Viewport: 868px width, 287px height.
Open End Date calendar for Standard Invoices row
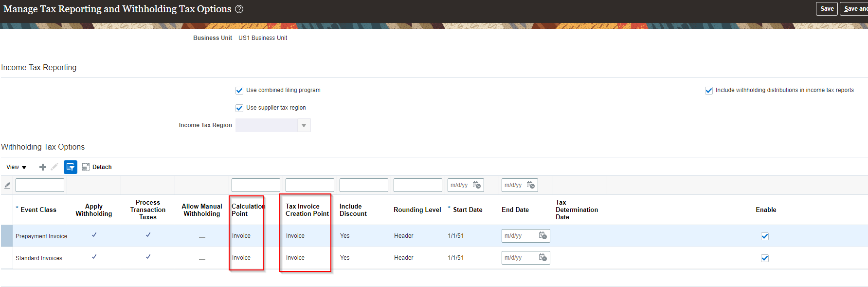tap(543, 258)
